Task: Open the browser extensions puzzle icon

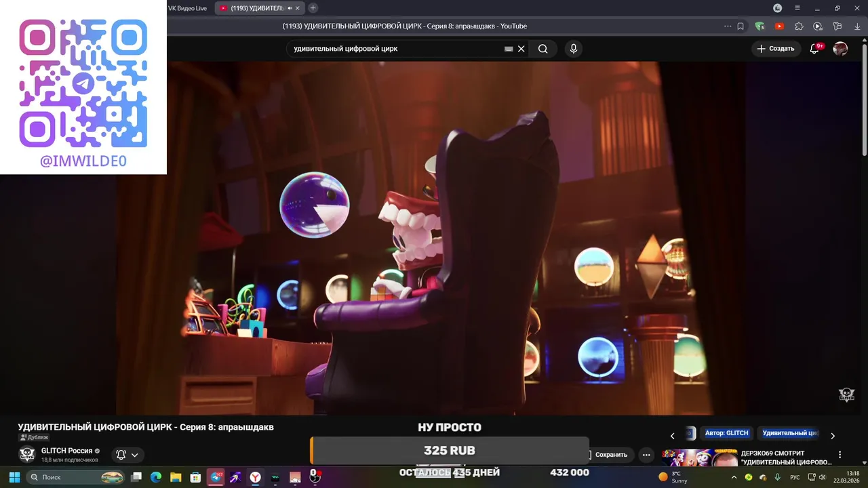Action: tap(799, 26)
